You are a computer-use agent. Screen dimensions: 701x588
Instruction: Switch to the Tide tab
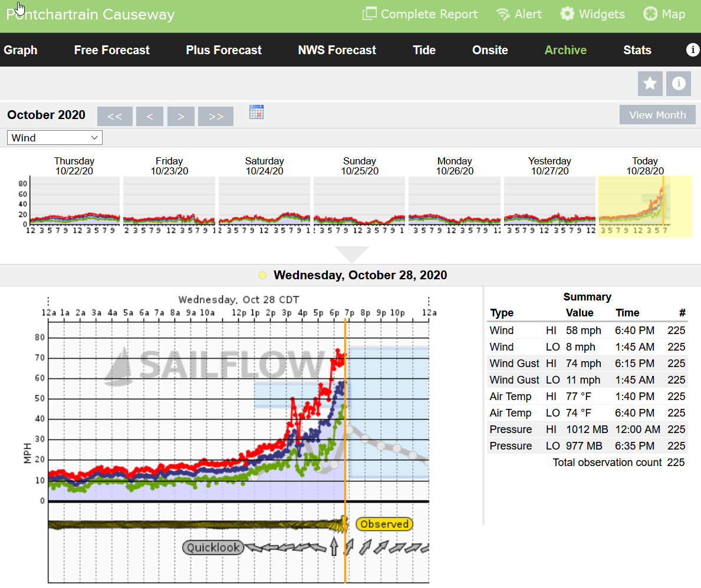(424, 50)
